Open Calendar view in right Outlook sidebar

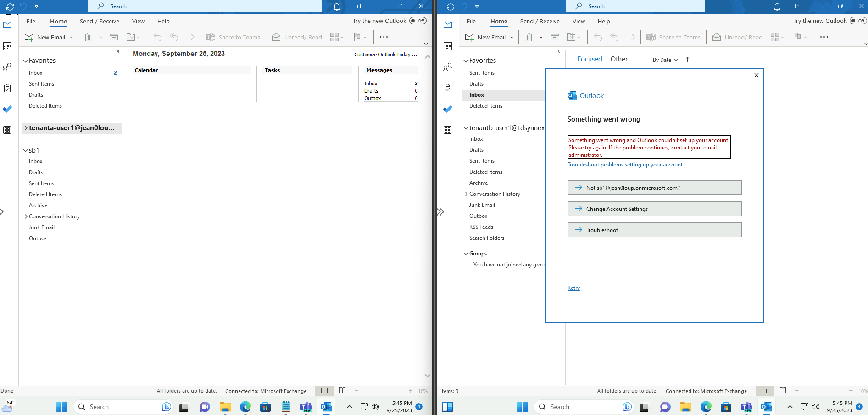pos(448,46)
